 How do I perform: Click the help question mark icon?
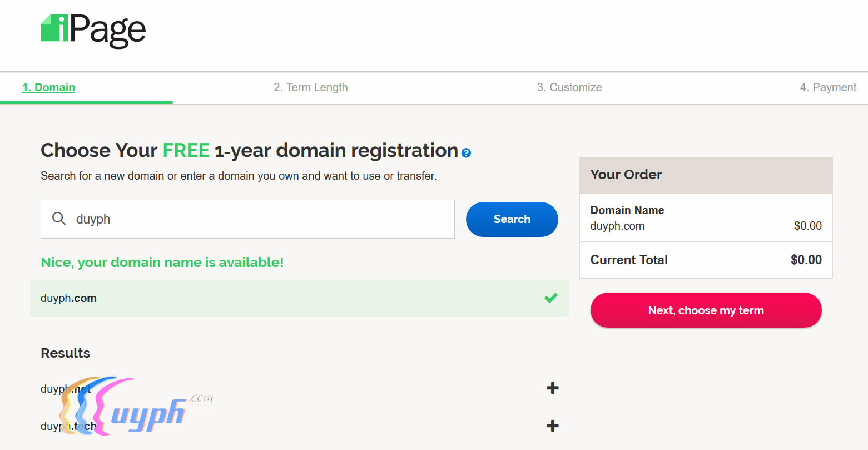(x=466, y=153)
